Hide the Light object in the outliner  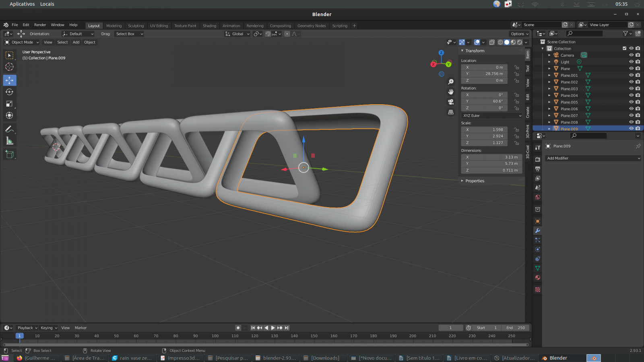click(631, 62)
